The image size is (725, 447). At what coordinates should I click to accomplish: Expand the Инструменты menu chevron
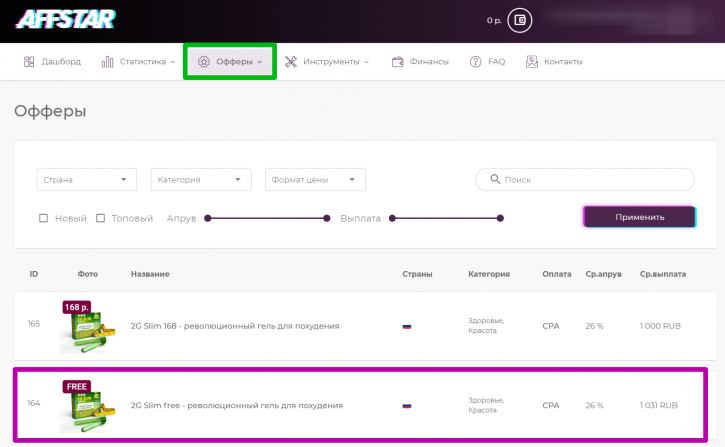366,62
